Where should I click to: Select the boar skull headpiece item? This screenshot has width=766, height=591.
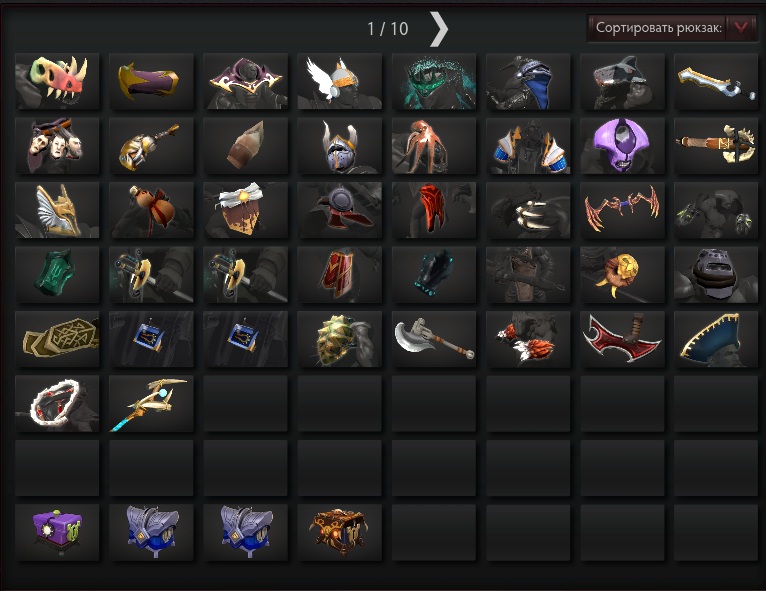point(57,81)
